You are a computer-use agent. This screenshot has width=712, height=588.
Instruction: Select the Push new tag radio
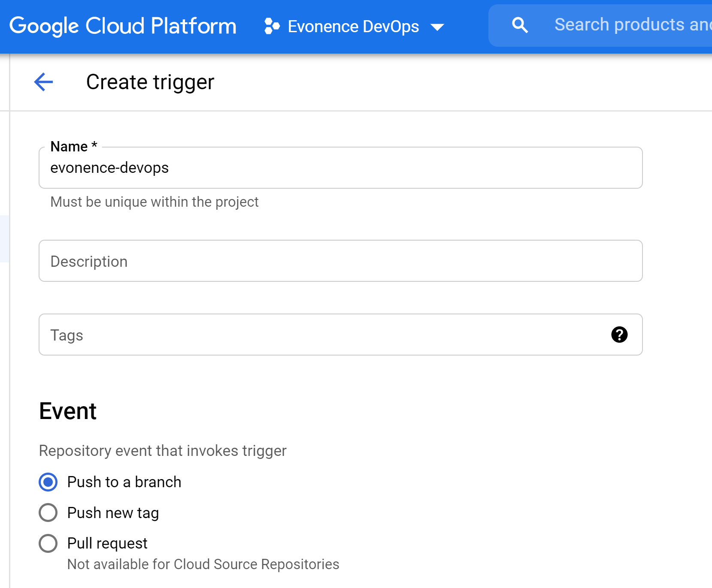click(x=48, y=513)
